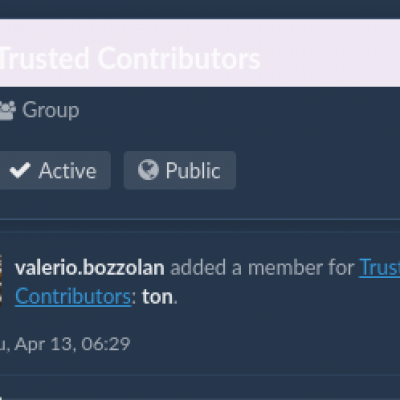Open valerio.bozzolan user profile

[90, 268]
